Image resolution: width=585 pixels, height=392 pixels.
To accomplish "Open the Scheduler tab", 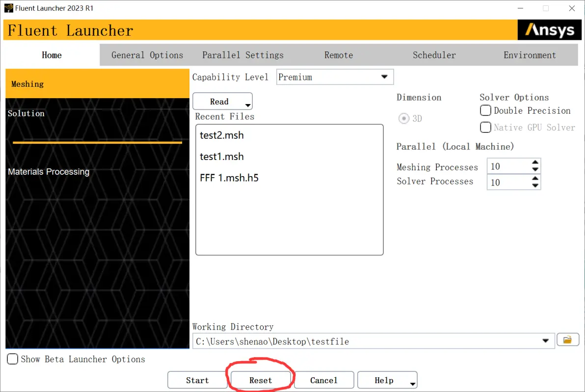I will pyautogui.click(x=434, y=55).
